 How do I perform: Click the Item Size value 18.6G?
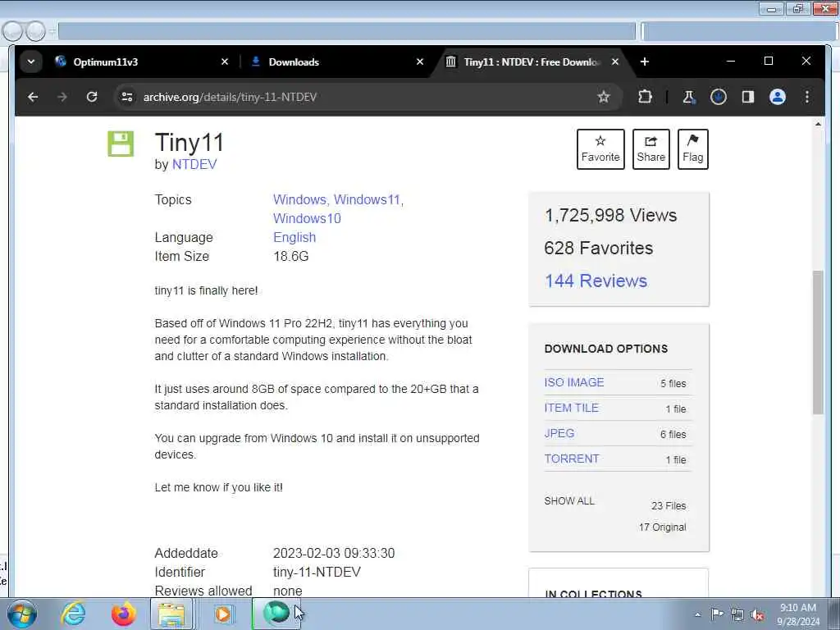coord(291,256)
